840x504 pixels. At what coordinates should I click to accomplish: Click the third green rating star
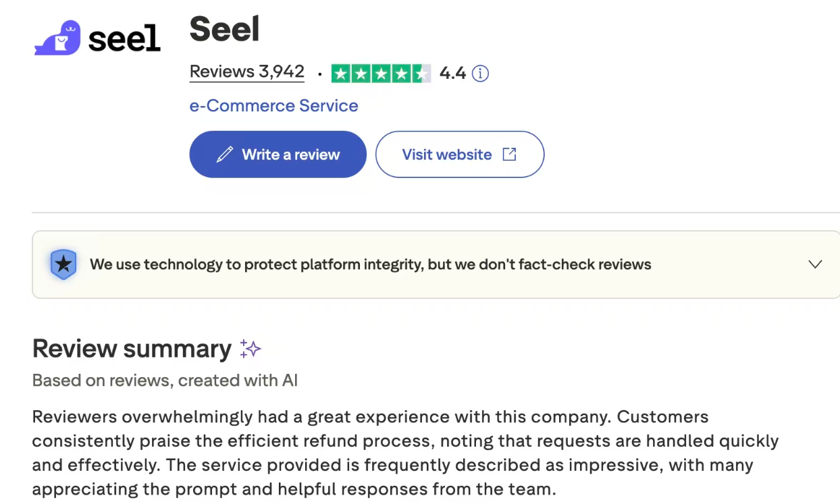[381, 73]
